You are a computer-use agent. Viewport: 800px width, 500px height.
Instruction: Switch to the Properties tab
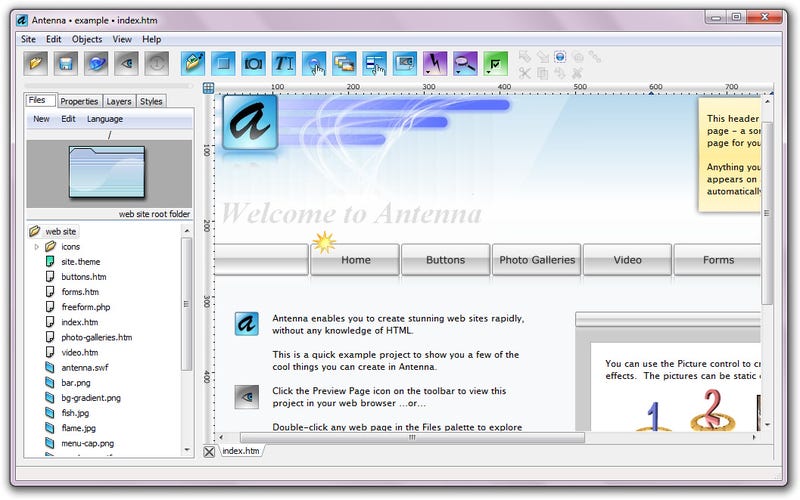coord(79,101)
